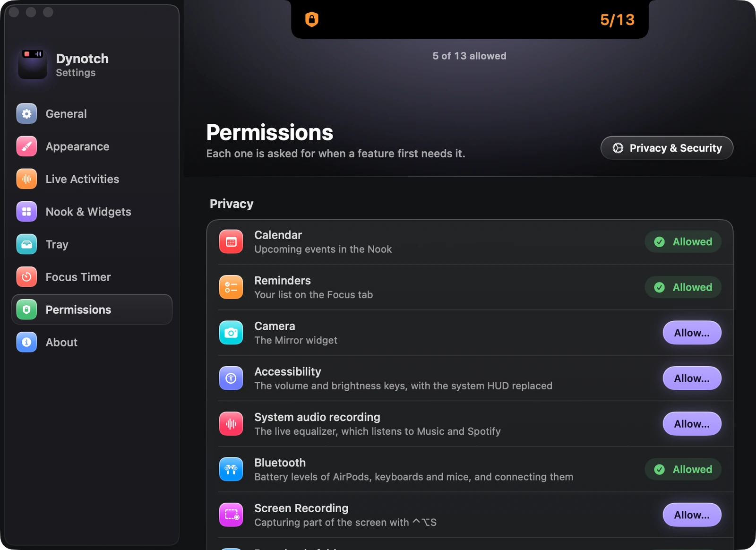Click the Reminders Allowed status badge
This screenshot has width=756, height=550.
point(683,287)
